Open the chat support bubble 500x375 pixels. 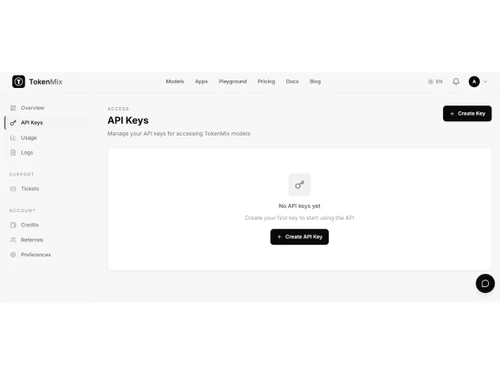(485, 283)
